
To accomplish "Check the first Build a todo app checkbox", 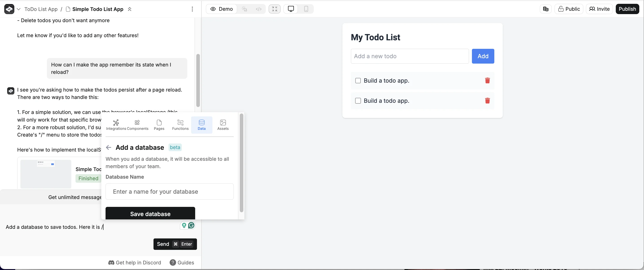I will tap(358, 80).
